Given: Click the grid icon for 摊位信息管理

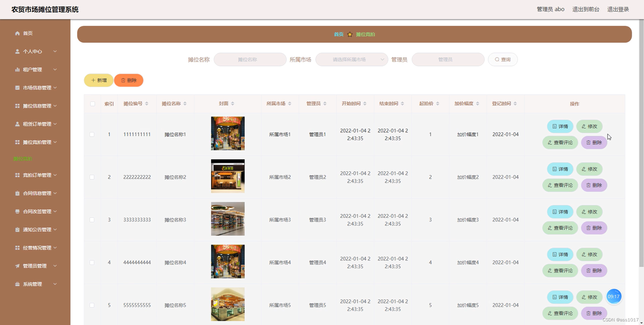Looking at the screenshot, I should [x=17, y=106].
